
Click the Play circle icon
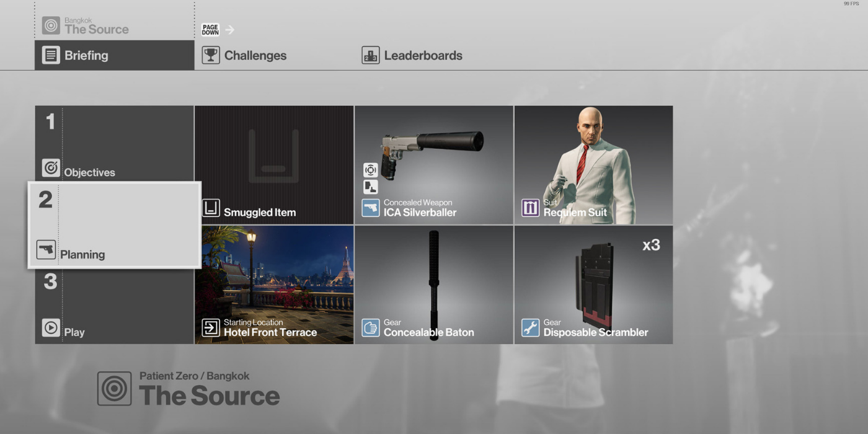(51, 328)
